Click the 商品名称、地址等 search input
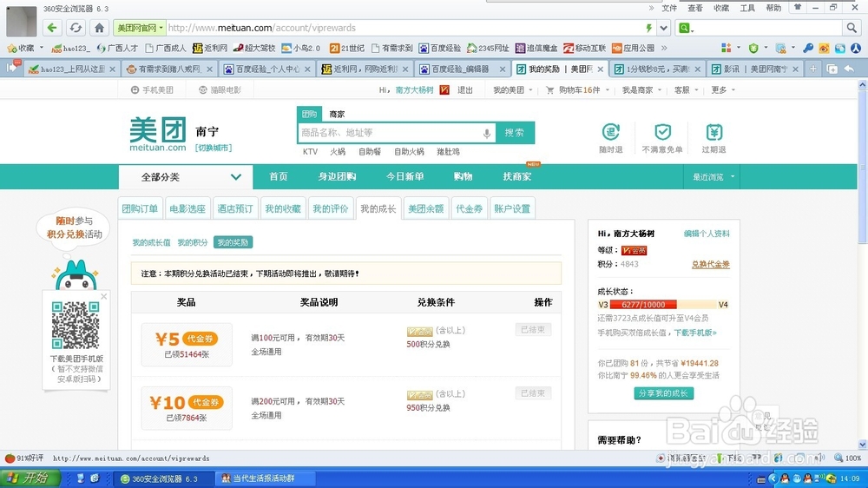868x488 pixels. pos(390,133)
